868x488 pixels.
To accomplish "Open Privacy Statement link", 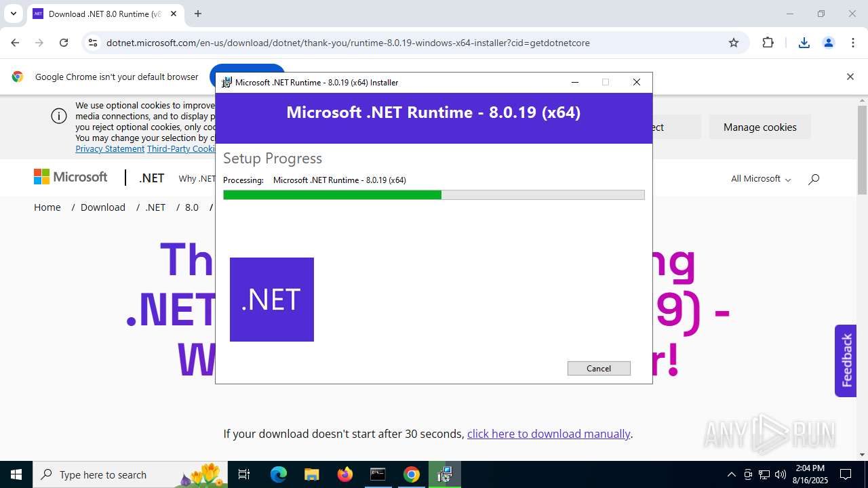I will (110, 148).
